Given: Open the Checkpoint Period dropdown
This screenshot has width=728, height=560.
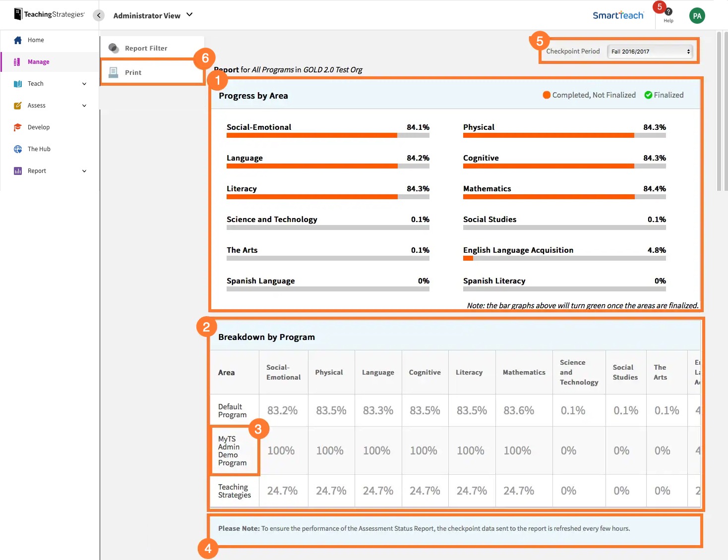Looking at the screenshot, I should pos(650,51).
